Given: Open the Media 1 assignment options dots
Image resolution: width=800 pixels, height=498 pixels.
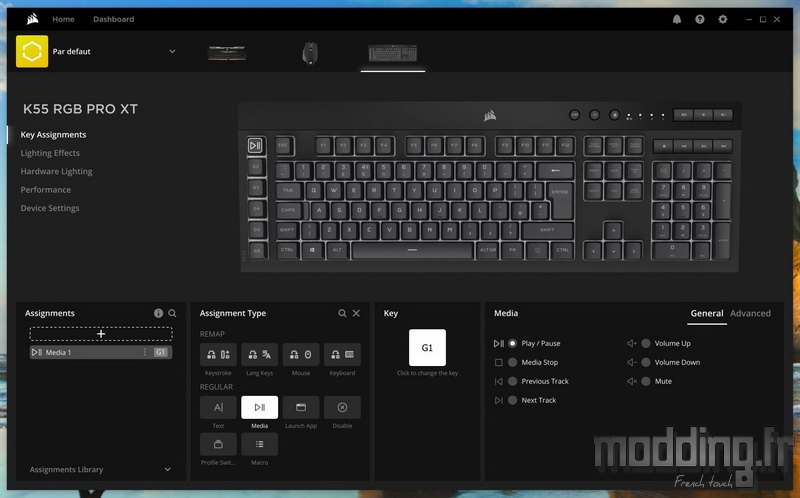Looking at the screenshot, I should click(x=145, y=352).
